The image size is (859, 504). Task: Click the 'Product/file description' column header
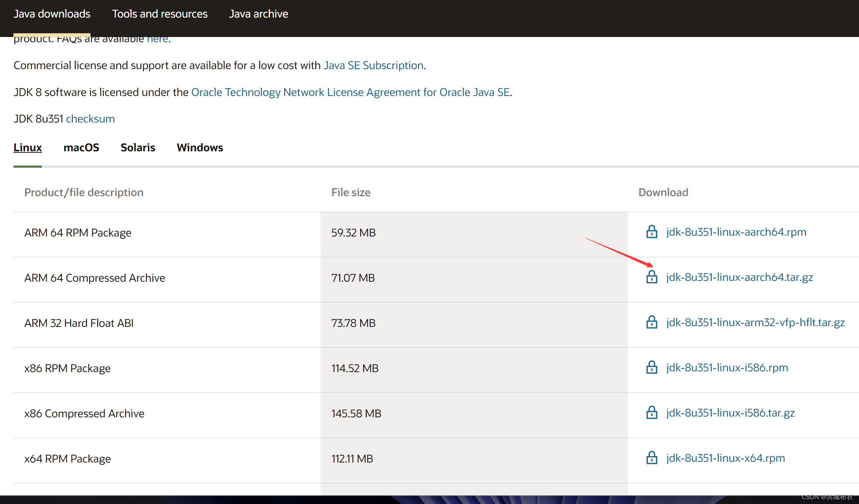[x=84, y=192]
